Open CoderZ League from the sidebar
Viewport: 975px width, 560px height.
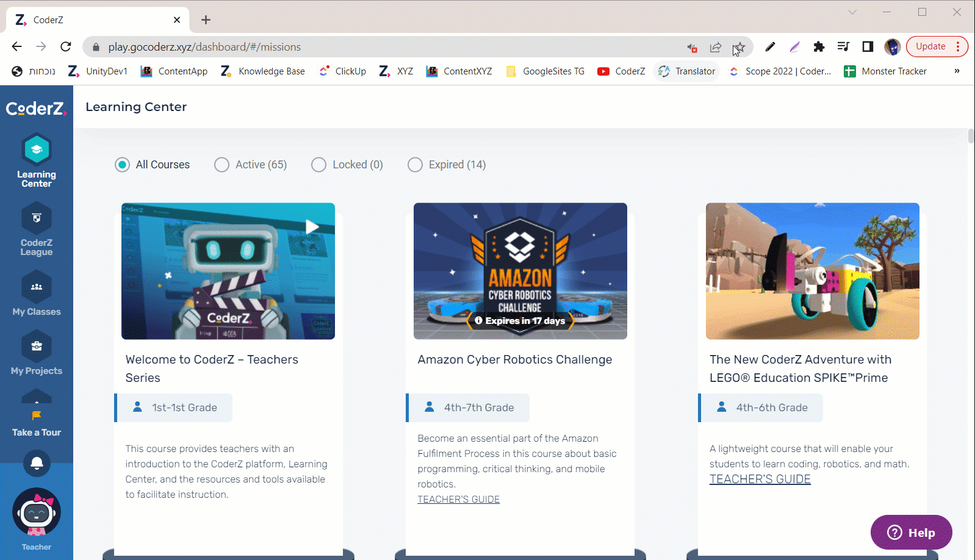pos(37,229)
